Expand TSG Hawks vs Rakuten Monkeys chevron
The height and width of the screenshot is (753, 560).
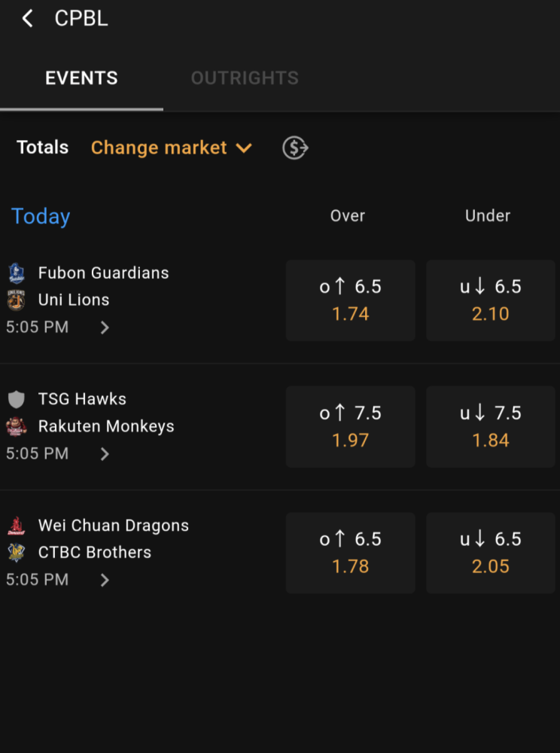(x=104, y=454)
